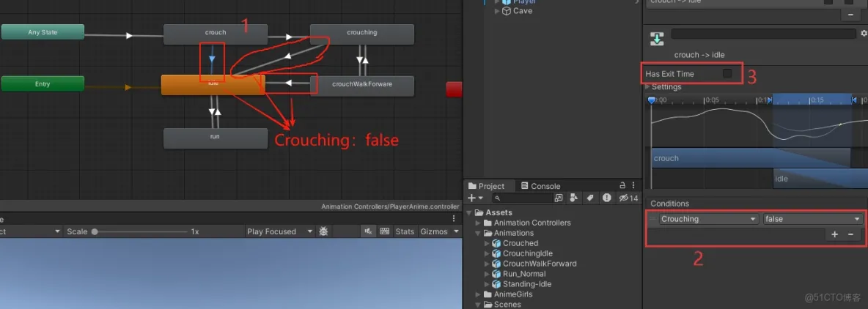The image size is (868, 309).
Task: Toggle the Stats overlay button
Action: point(405,231)
